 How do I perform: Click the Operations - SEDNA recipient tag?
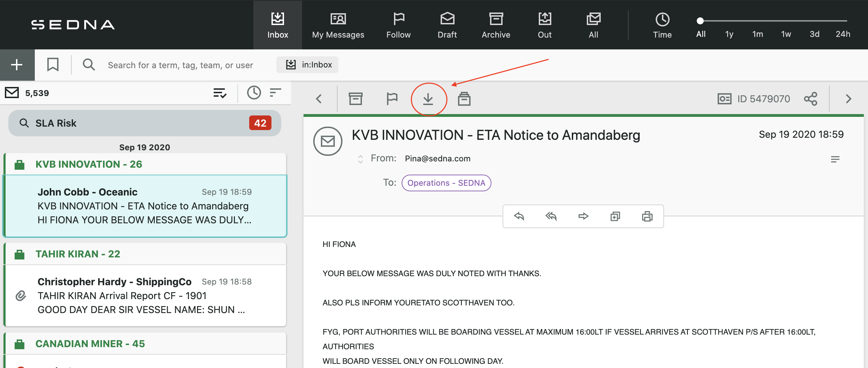click(447, 183)
